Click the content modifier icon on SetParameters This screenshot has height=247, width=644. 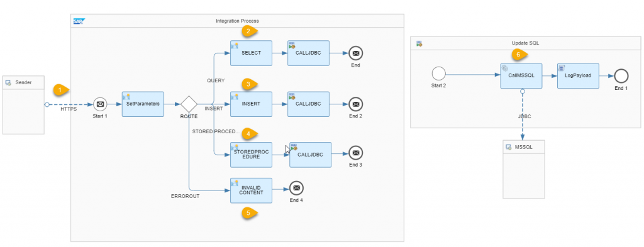point(126,96)
